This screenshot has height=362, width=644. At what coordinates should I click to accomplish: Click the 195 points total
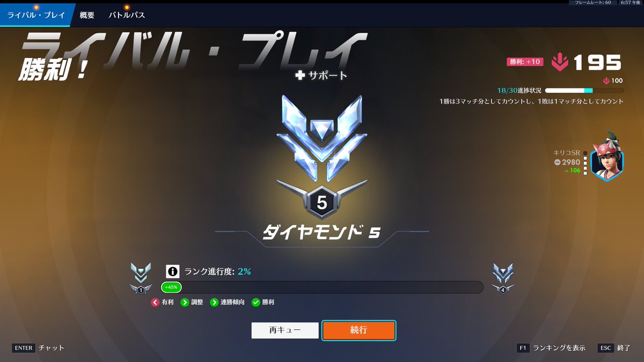597,63
